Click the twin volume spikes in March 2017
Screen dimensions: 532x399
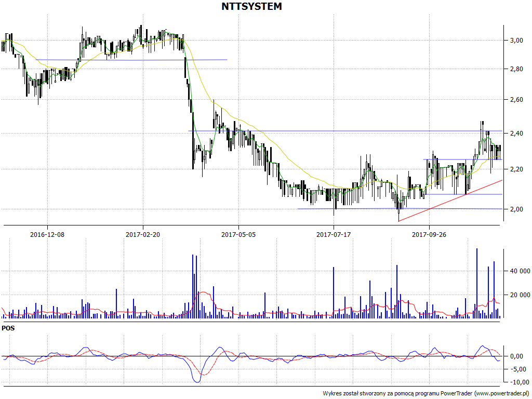(x=194, y=287)
